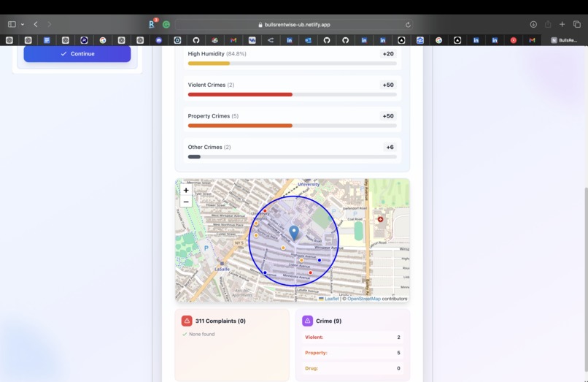Toggle the Safari sidebar button
The height and width of the screenshot is (382, 588).
pyautogui.click(x=12, y=24)
